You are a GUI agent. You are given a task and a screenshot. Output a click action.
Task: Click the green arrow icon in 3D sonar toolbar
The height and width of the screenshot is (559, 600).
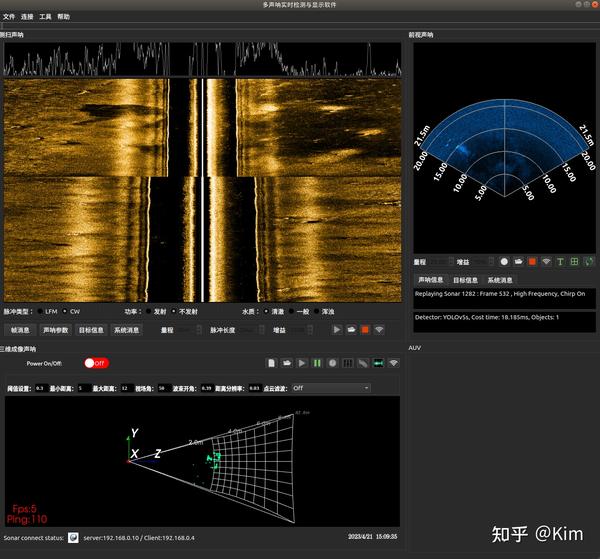[x=378, y=363]
